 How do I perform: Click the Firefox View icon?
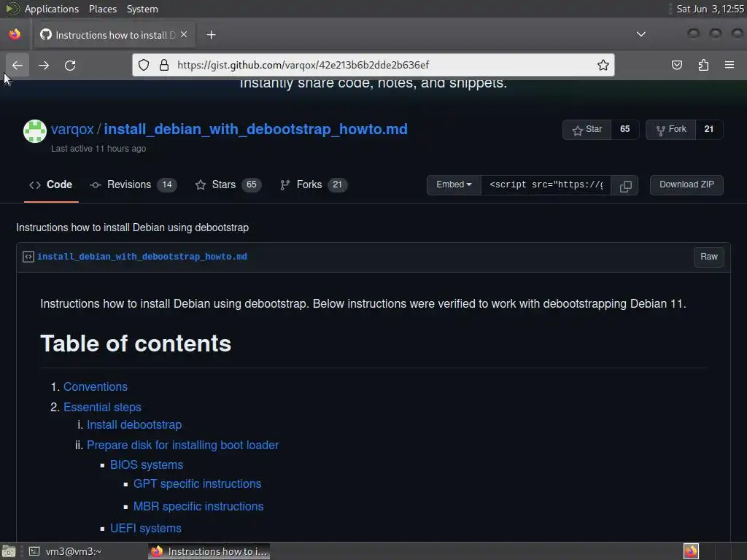click(x=15, y=34)
